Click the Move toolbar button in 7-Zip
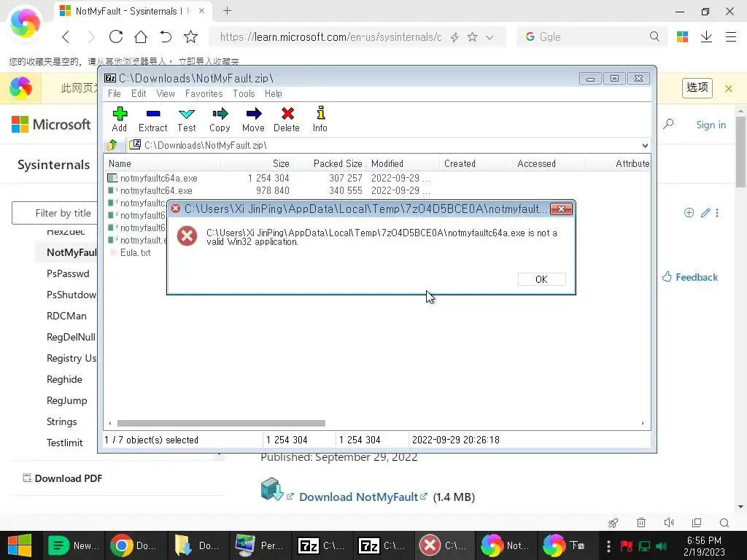This screenshot has width=747, height=560. click(253, 120)
